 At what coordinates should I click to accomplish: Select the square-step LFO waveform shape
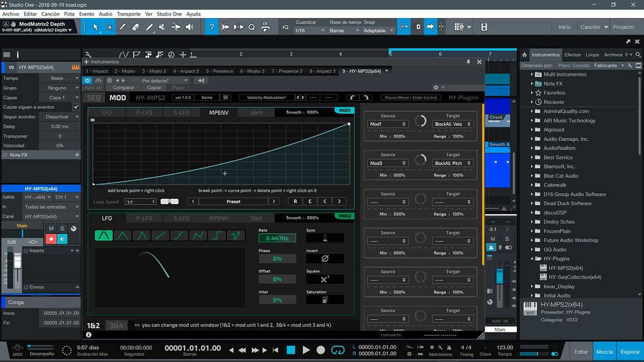tap(217, 235)
